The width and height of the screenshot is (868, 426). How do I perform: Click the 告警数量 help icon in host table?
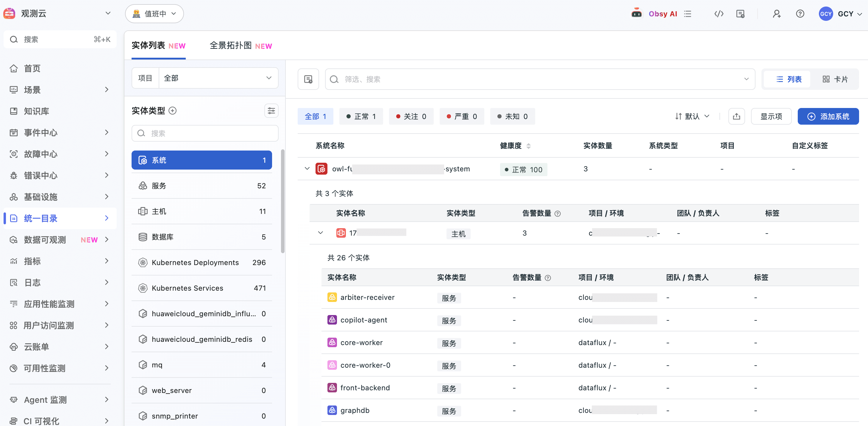point(558,214)
